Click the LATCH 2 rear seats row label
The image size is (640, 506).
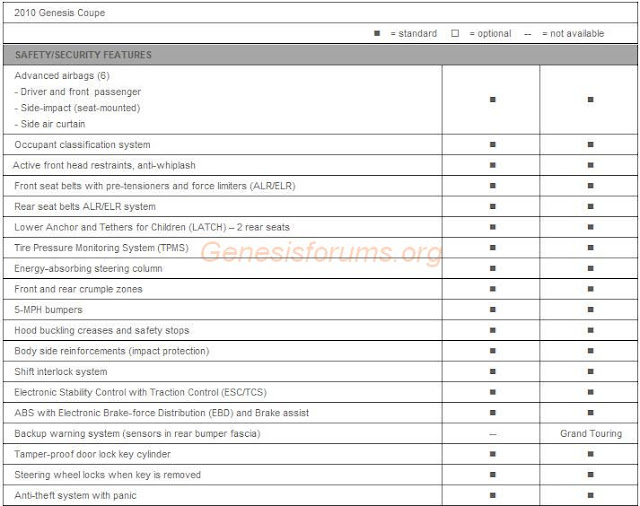click(152, 227)
